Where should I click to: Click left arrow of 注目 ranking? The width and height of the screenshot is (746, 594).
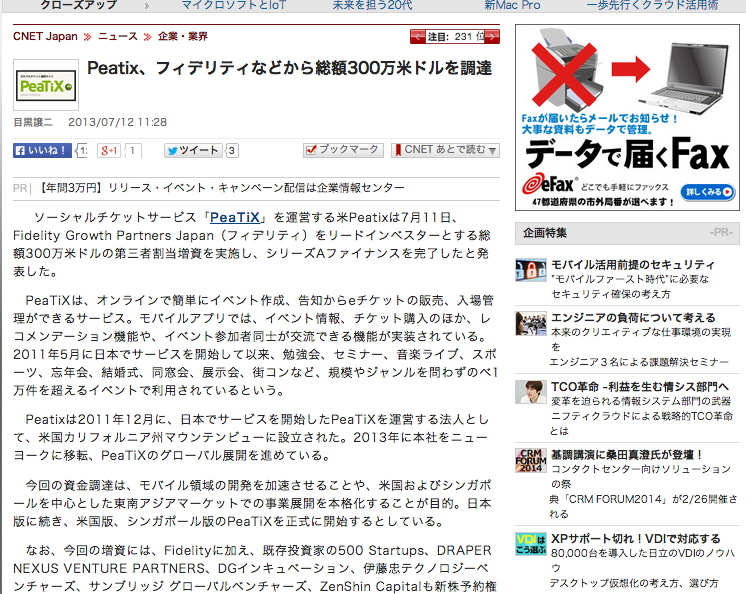(x=418, y=37)
